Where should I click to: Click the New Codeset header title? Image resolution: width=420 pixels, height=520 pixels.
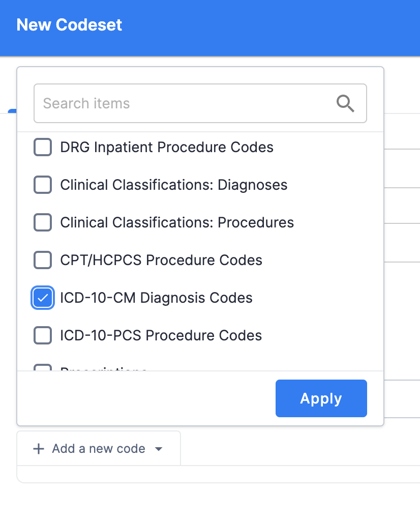[x=69, y=25]
